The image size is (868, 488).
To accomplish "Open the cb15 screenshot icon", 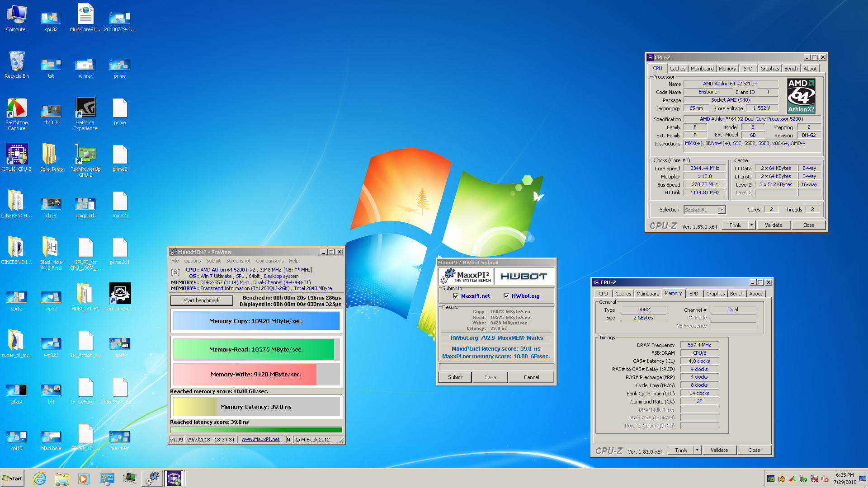I will [x=51, y=208].
